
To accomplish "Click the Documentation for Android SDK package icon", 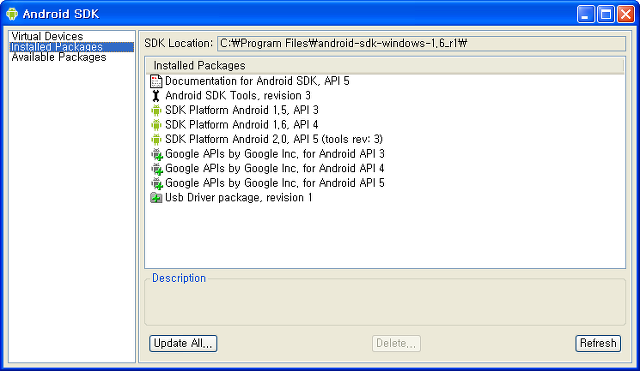I will [156, 81].
